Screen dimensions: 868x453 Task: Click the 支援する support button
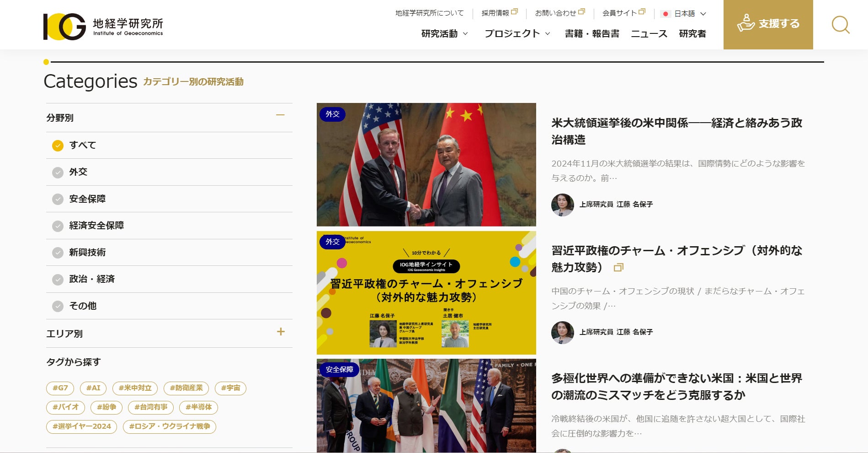click(x=768, y=25)
